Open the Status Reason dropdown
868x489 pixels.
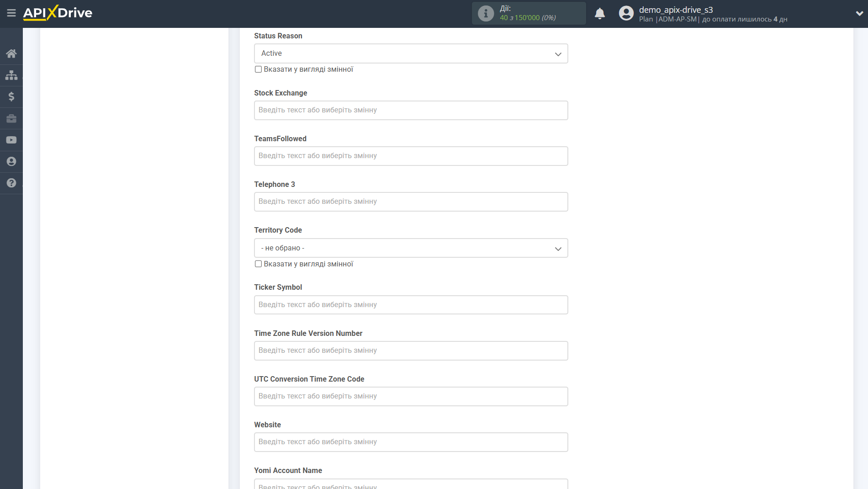[x=411, y=53]
